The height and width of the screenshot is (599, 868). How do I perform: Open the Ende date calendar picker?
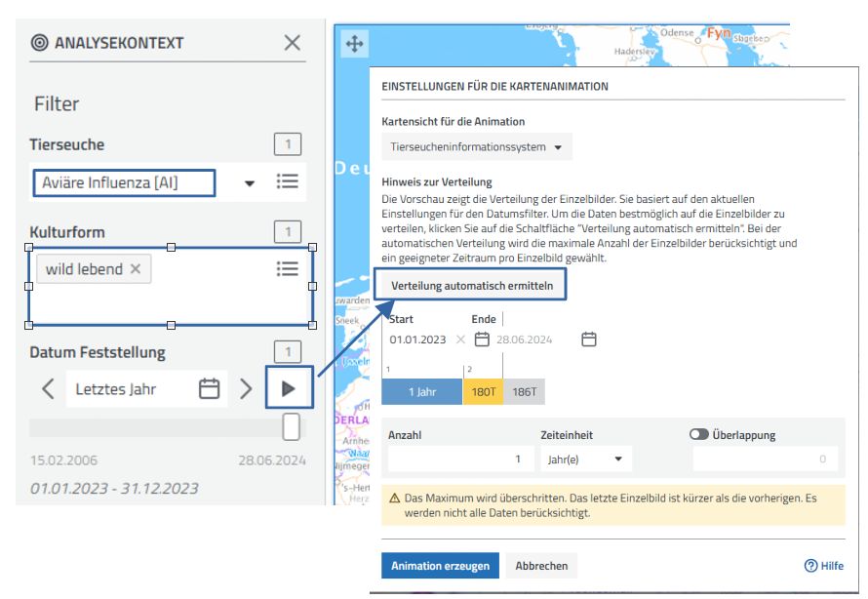[x=589, y=339]
